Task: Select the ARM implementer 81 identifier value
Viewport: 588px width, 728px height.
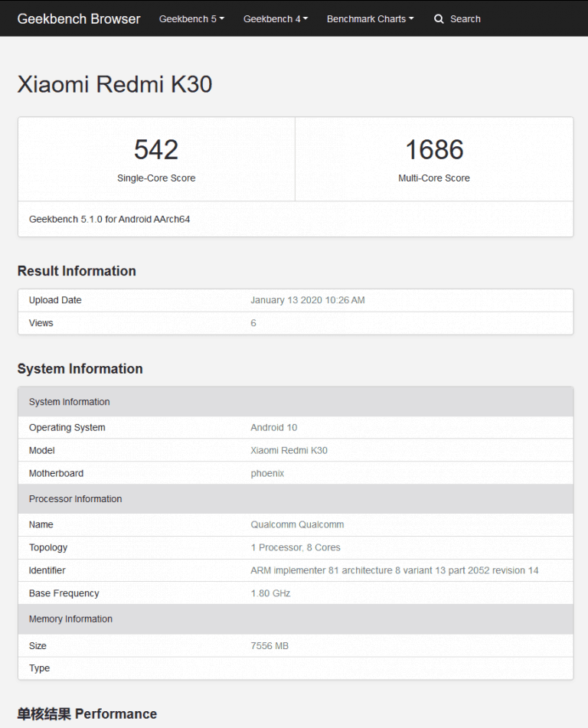Action: point(394,570)
